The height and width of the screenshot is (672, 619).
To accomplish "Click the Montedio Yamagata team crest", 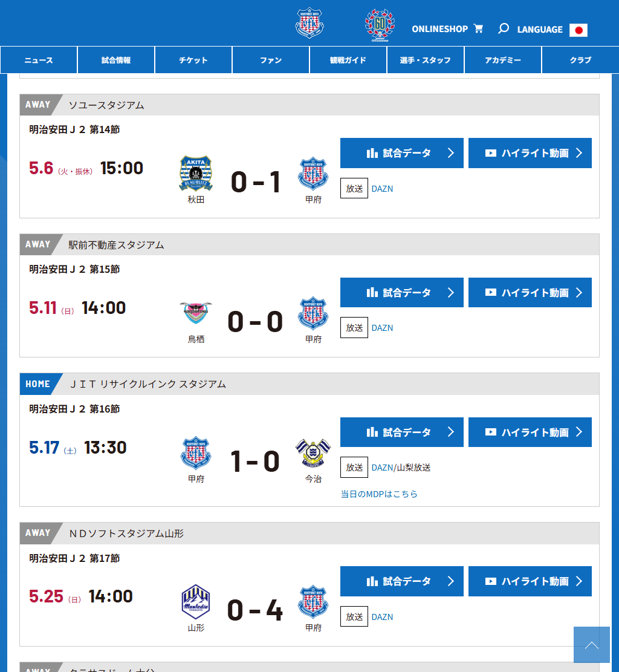I will click(196, 602).
